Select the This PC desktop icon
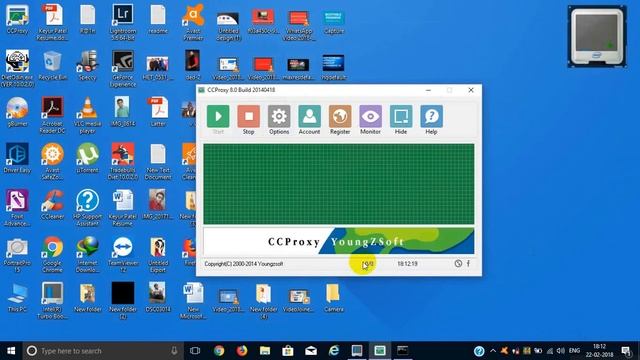 (x=17, y=298)
